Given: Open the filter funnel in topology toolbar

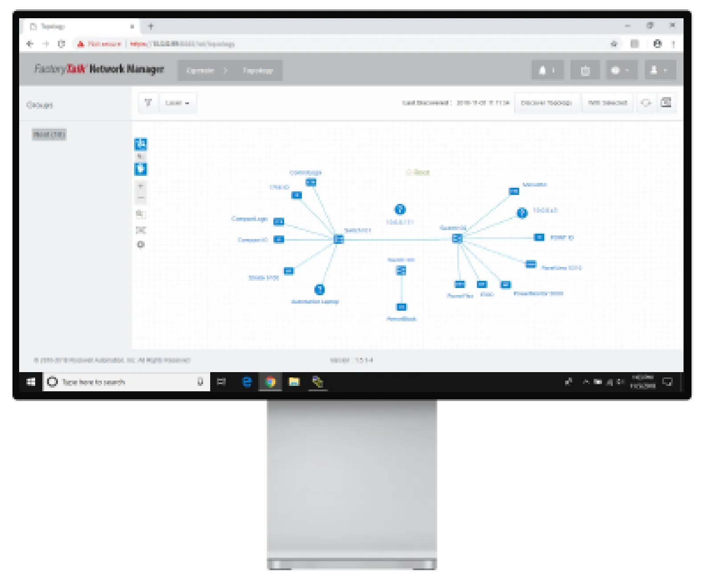Looking at the screenshot, I should [148, 103].
